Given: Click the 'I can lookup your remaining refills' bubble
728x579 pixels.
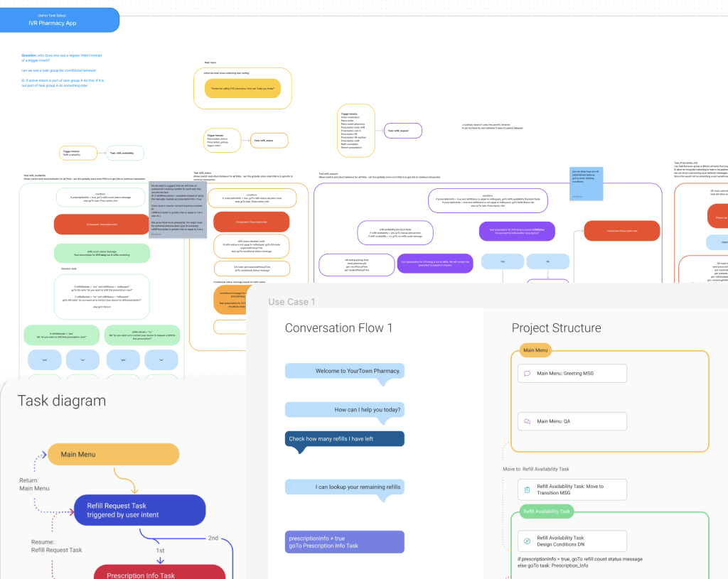Looking at the screenshot, I should click(x=345, y=487).
